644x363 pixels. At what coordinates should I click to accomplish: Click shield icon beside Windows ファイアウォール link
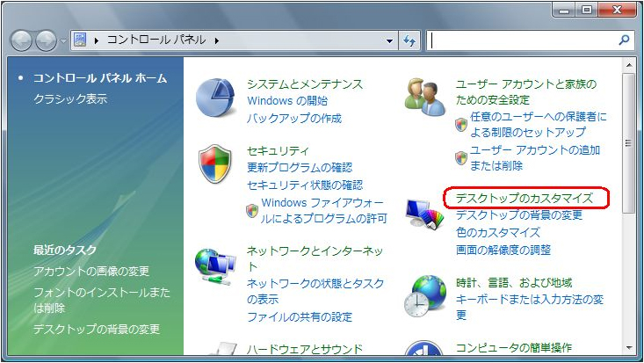click(252, 211)
